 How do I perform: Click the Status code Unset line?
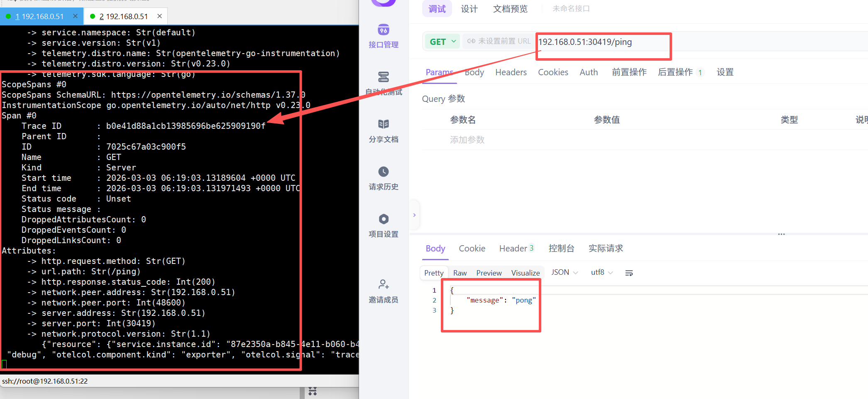76,199
